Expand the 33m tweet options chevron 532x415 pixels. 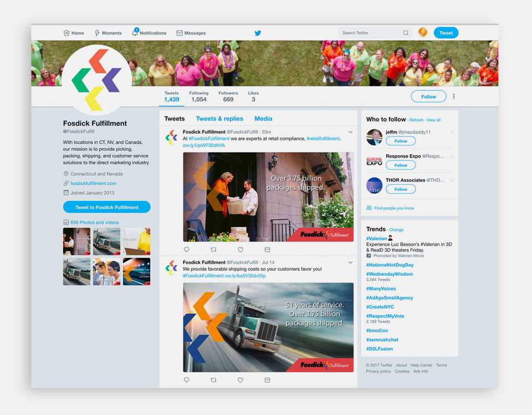tap(350, 132)
